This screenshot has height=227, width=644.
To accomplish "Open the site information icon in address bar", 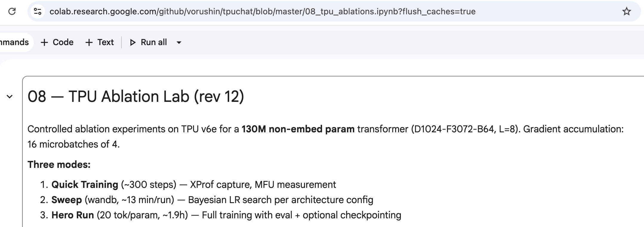I will pos(38,12).
